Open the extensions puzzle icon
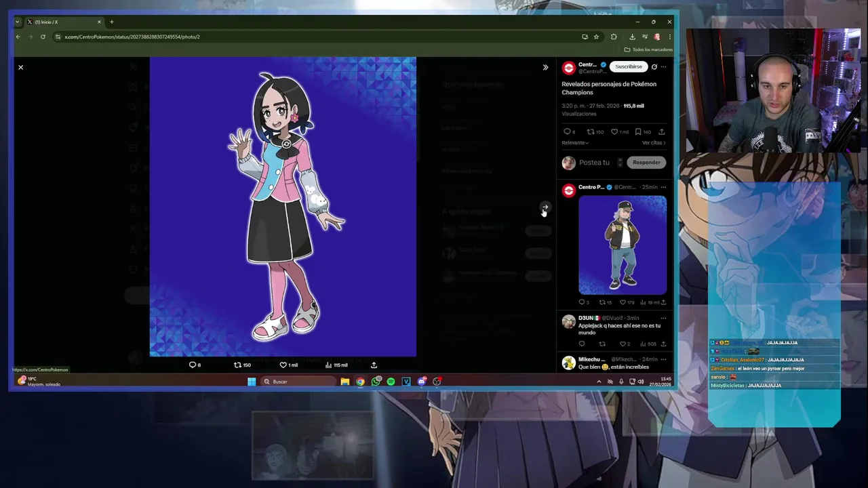The width and height of the screenshot is (868, 488). pyautogui.click(x=614, y=37)
